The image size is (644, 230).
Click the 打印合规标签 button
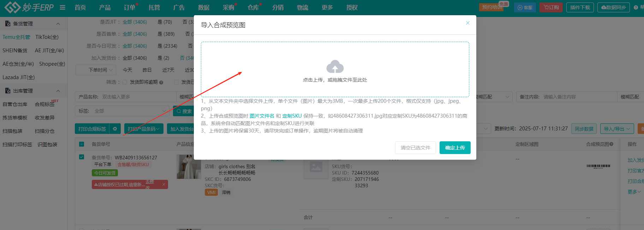pos(92,129)
